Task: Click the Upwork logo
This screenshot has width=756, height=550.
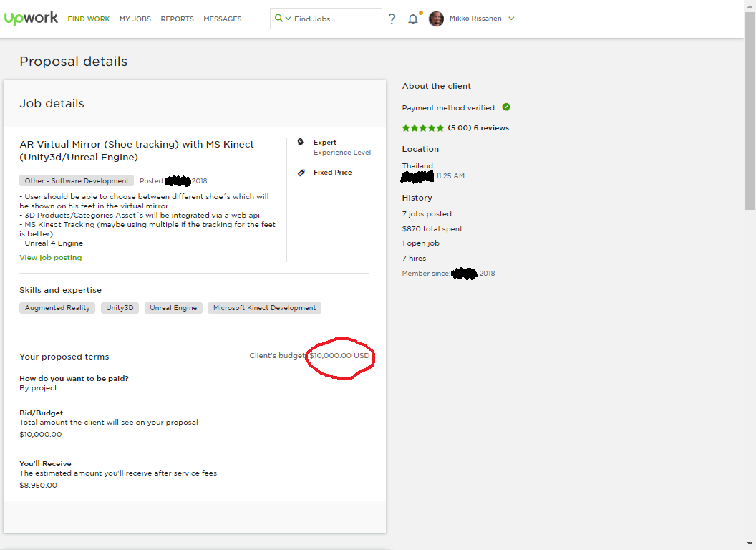Action: tap(31, 19)
